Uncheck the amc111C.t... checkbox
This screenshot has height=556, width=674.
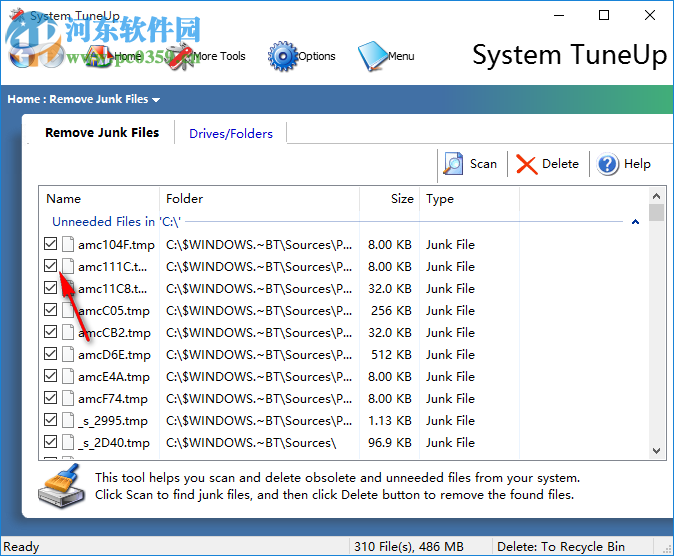pyautogui.click(x=51, y=266)
